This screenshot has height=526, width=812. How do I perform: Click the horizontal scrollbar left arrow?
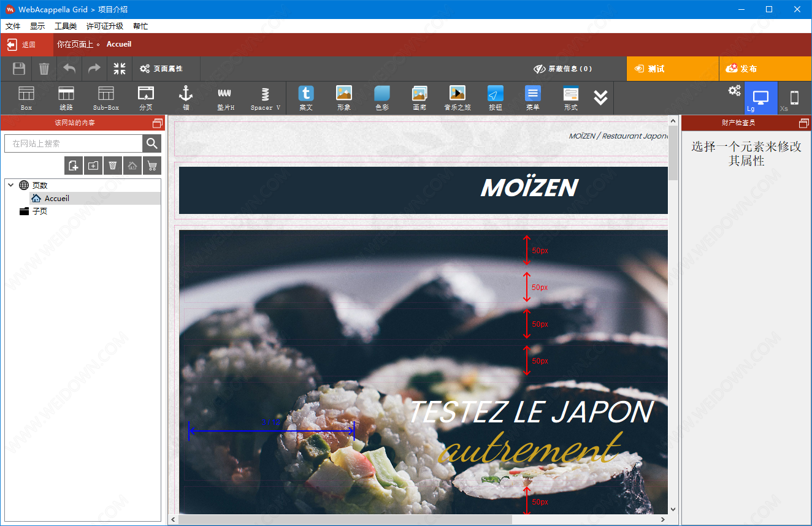pyautogui.click(x=174, y=519)
